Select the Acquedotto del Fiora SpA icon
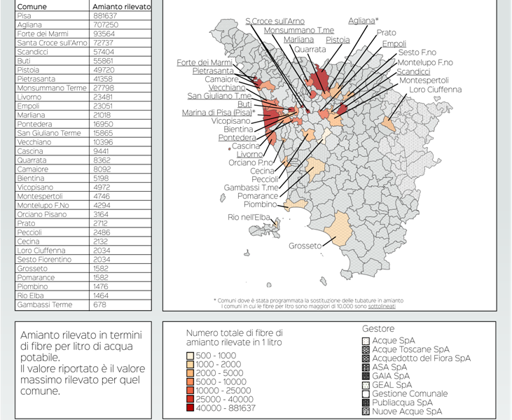The height and width of the screenshot is (420, 512). pos(365,358)
